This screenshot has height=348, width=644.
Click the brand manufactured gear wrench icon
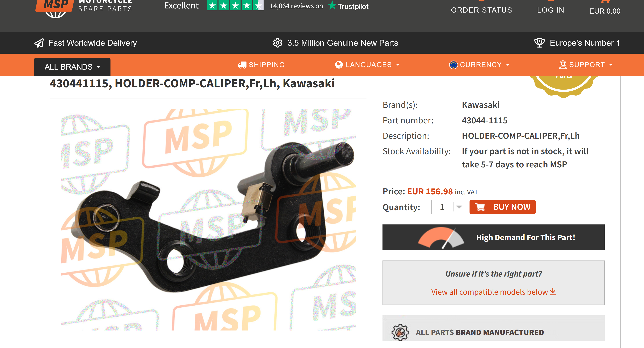(x=400, y=332)
